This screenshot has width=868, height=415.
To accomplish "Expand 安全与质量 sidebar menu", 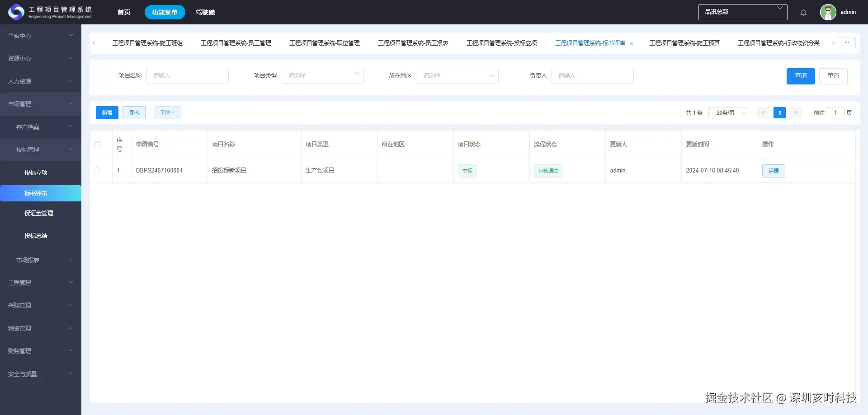I will coord(41,374).
